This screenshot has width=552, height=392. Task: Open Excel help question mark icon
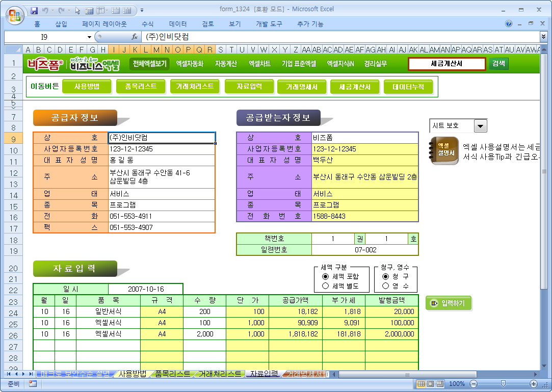point(509,24)
